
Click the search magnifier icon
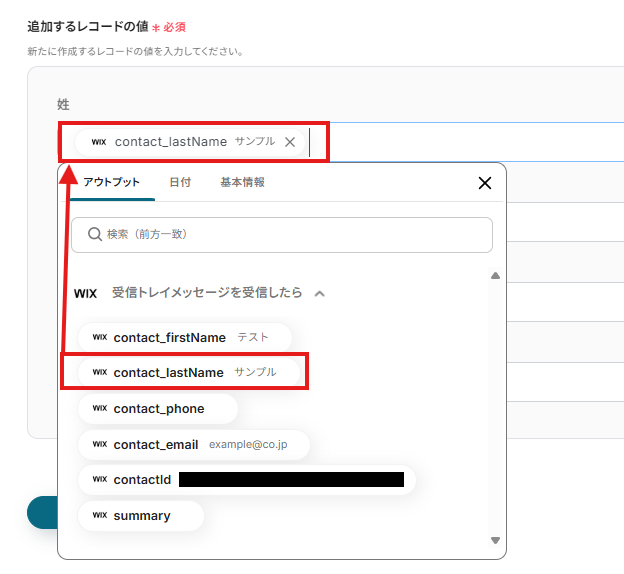click(95, 234)
